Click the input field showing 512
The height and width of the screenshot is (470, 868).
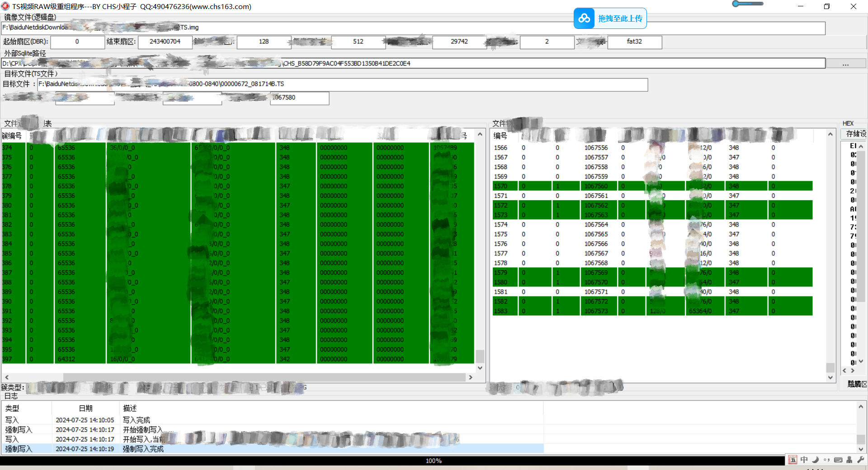click(x=359, y=42)
